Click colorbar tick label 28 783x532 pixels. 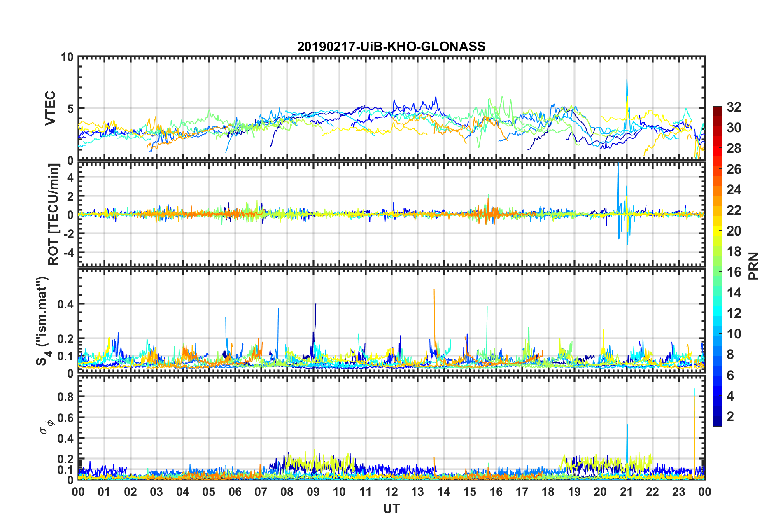[734, 148]
